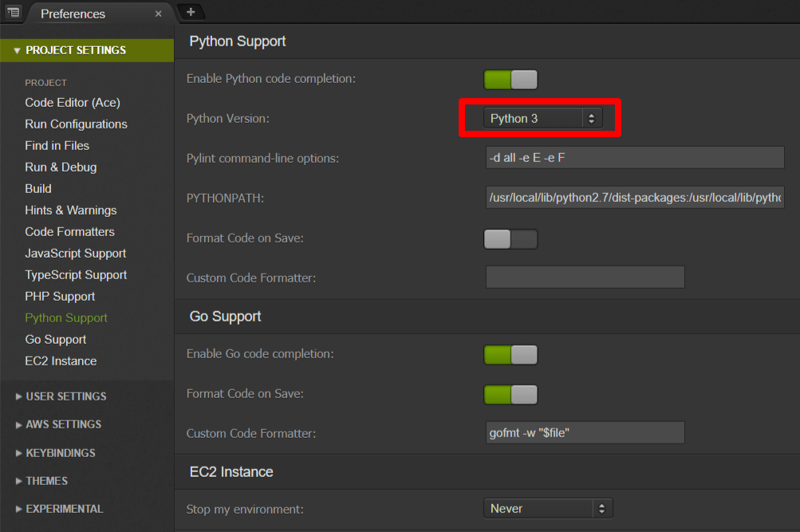Open Run Configurations settings

[76, 124]
